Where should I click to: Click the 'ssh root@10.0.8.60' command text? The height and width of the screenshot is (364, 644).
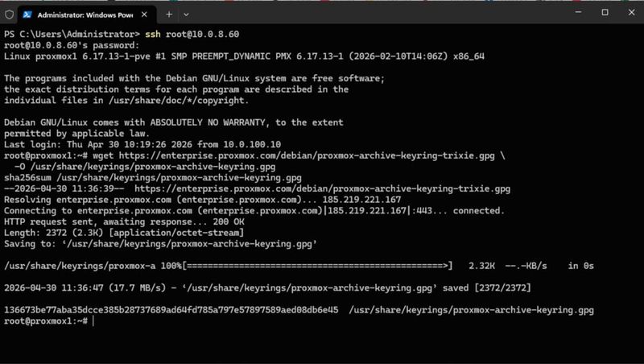point(192,34)
